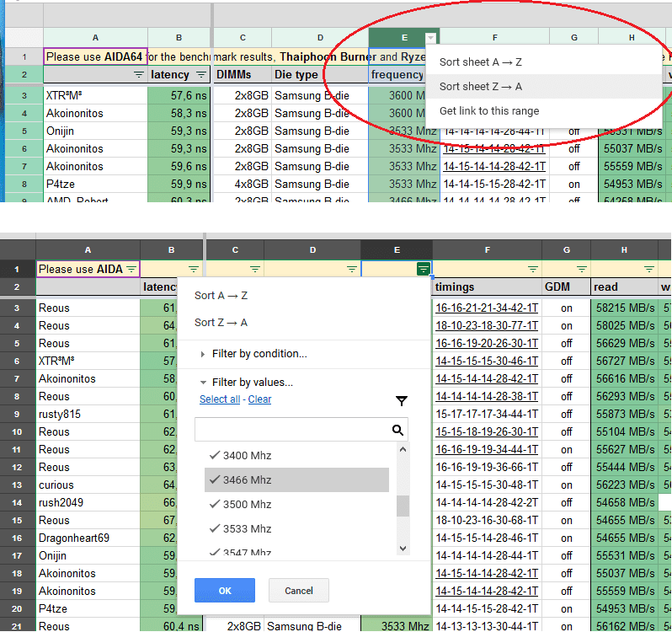The width and height of the screenshot is (672, 632).
Task: Uncheck 3500 Mhz filter value
Action: (296, 504)
